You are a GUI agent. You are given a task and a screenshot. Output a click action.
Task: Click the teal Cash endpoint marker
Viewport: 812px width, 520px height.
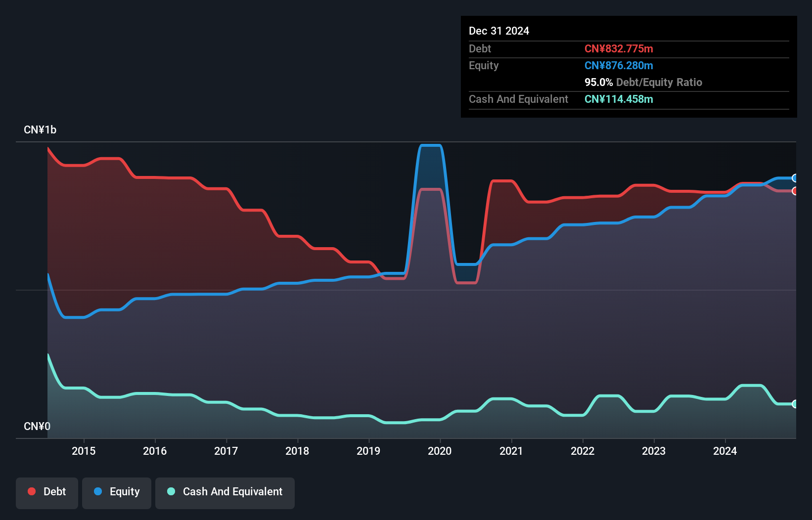click(795, 404)
